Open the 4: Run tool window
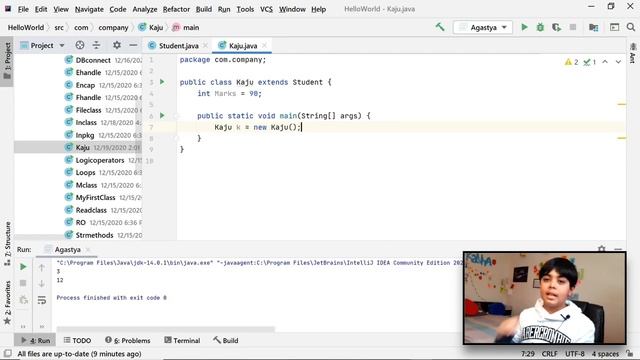The width and height of the screenshot is (640, 360). [x=36, y=340]
